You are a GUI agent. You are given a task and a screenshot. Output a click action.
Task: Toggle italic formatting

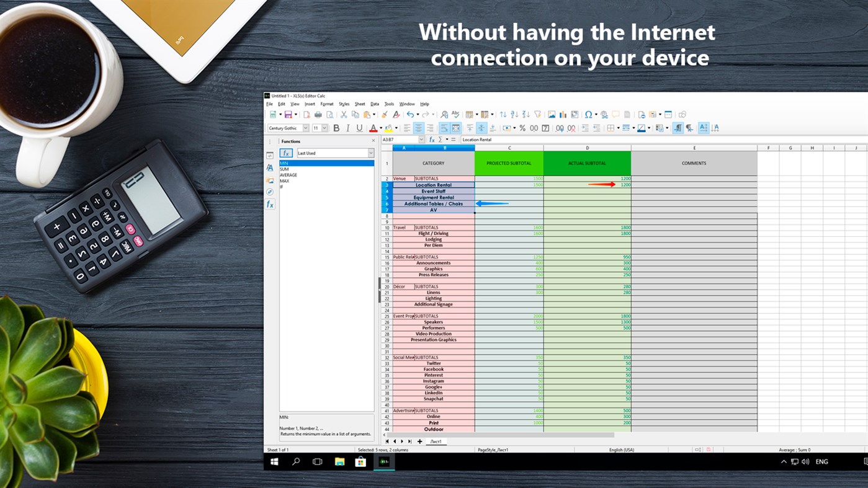[347, 128]
